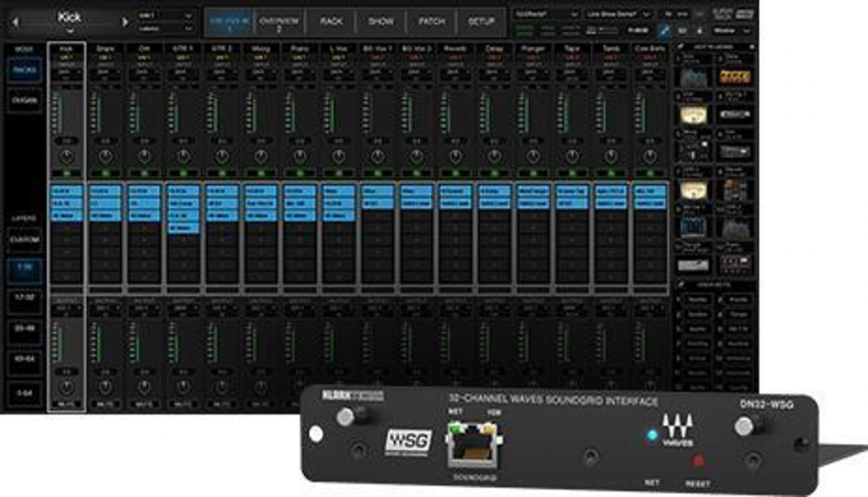
Task: Open the upper VU meter hot plugin thumbnail
Action: (x=693, y=115)
